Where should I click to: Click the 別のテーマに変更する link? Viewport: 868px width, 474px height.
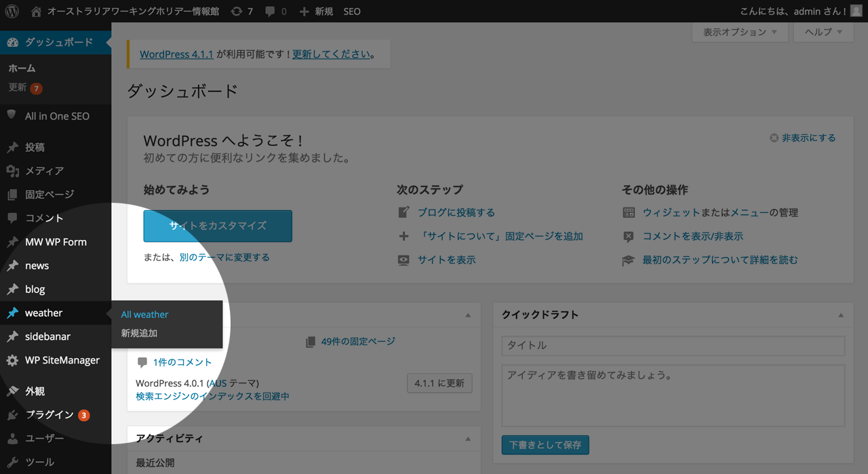click(224, 258)
